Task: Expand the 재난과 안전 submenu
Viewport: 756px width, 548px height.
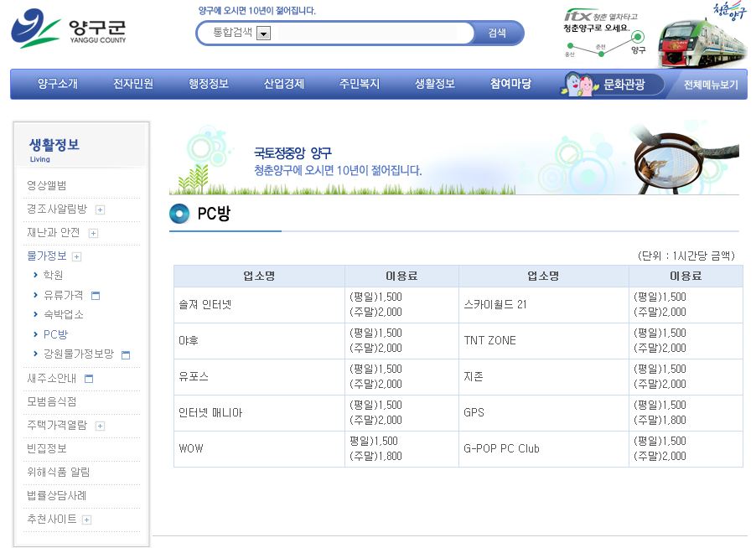Action: click(x=93, y=233)
